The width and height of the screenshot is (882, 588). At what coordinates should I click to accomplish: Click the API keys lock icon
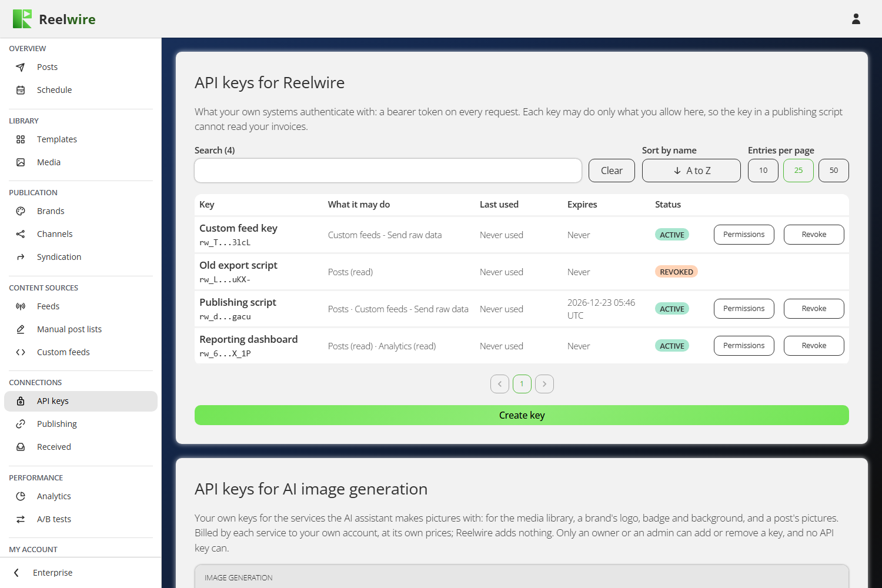pos(21,401)
